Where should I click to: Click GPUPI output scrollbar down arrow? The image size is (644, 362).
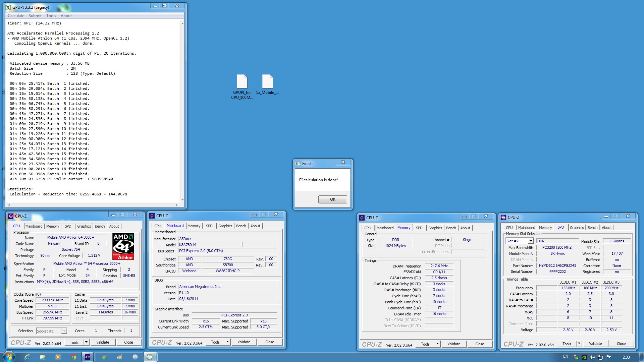[182, 200]
